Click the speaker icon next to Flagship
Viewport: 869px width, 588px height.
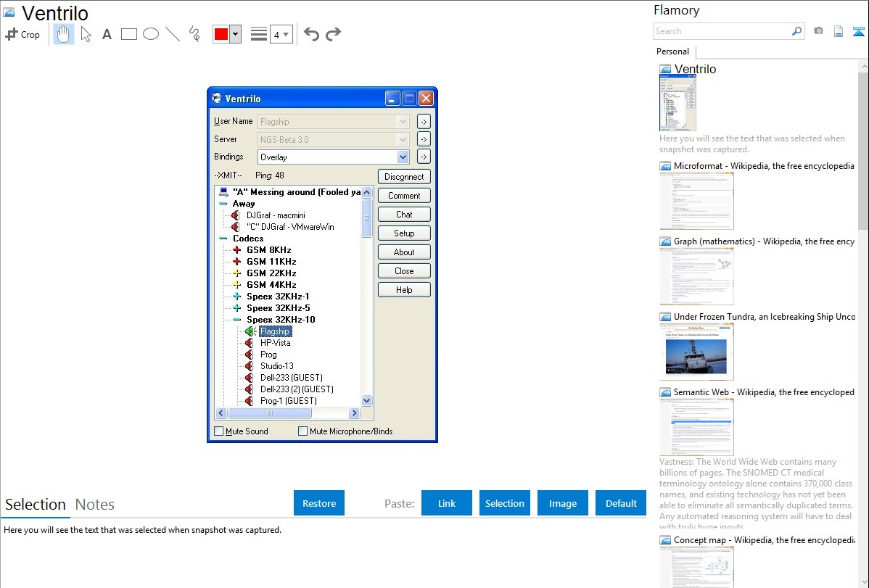(250, 331)
